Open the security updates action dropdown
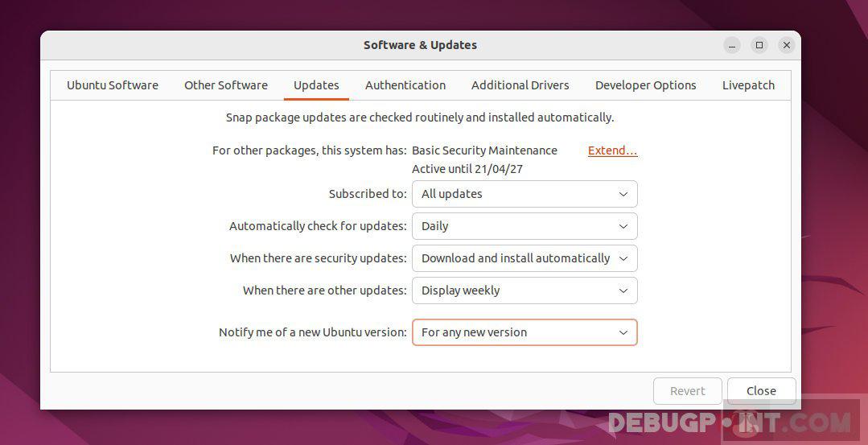 pos(525,258)
